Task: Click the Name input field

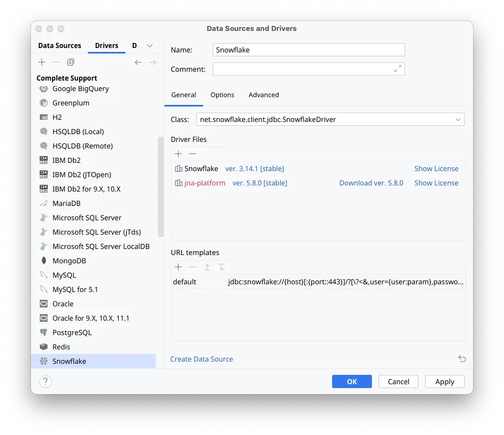Action: coord(308,50)
